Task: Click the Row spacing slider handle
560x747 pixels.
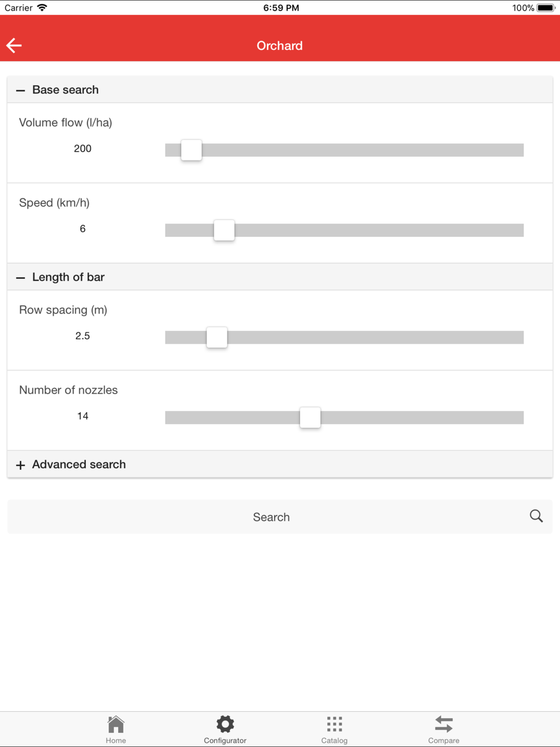Action: 217,337
